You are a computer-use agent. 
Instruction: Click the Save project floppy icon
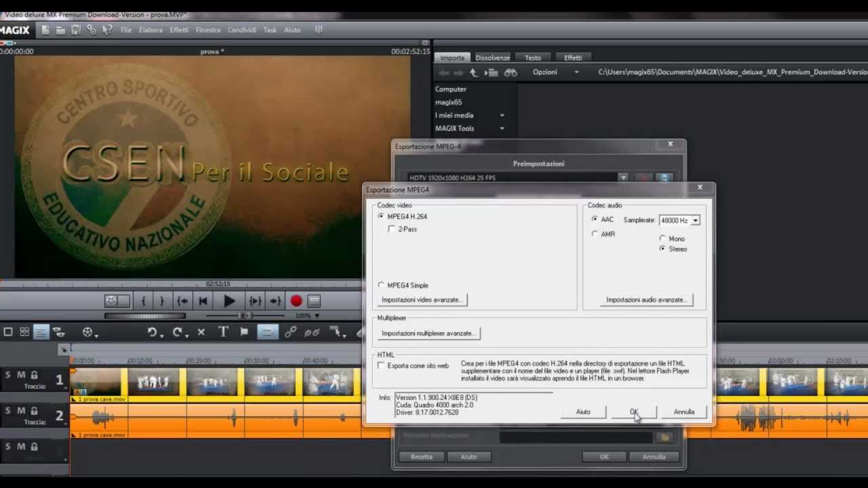76,30
